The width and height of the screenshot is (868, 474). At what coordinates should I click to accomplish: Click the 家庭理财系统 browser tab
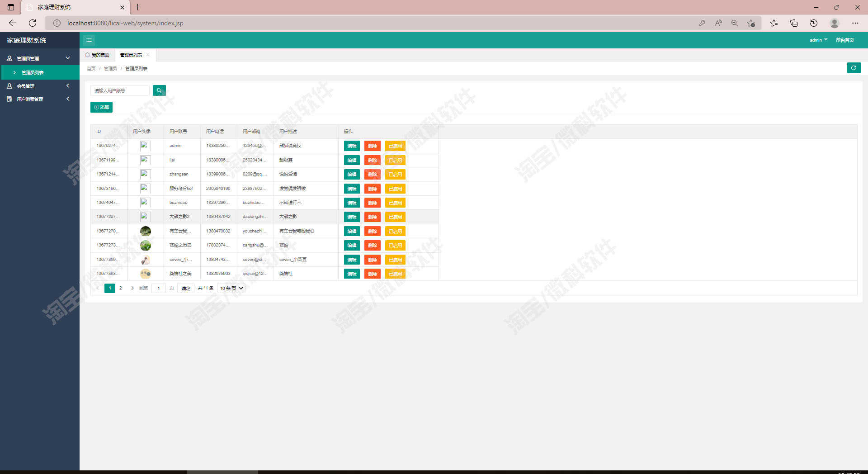coord(75,7)
